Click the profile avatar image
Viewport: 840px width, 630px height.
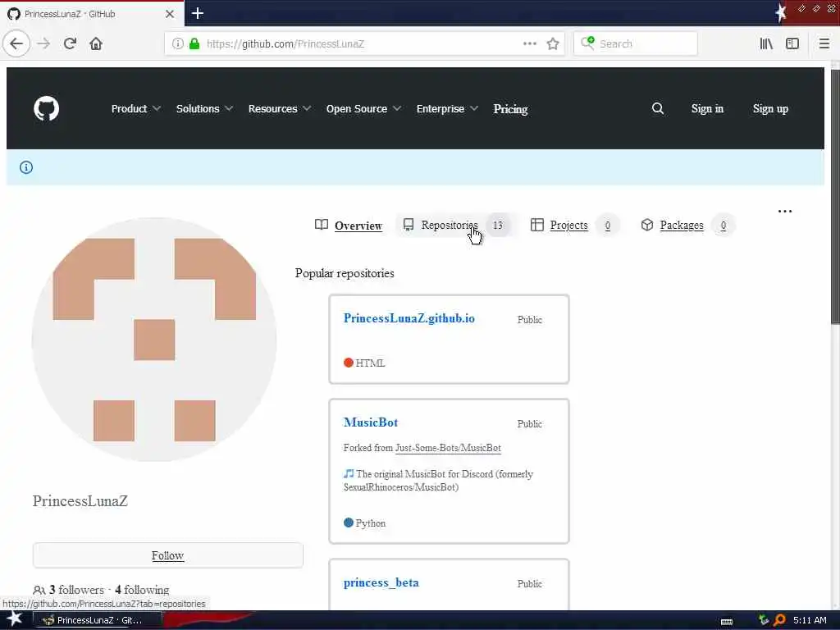[154, 339]
